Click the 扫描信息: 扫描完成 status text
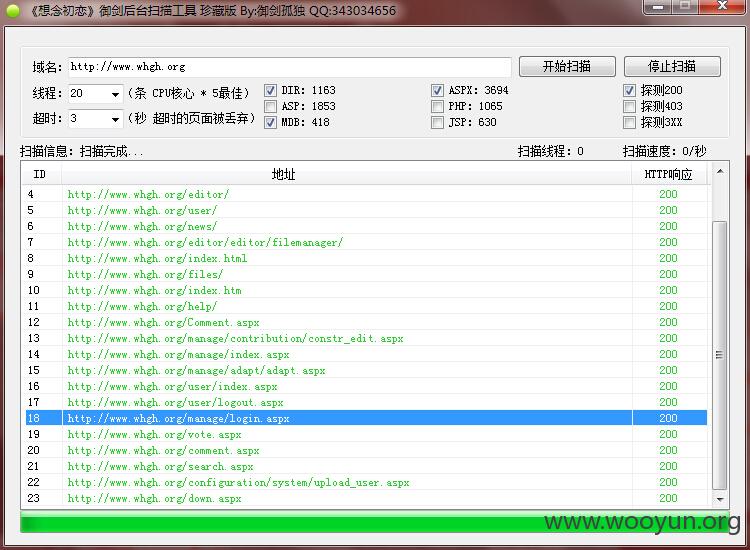750x550 pixels. pos(81,152)
